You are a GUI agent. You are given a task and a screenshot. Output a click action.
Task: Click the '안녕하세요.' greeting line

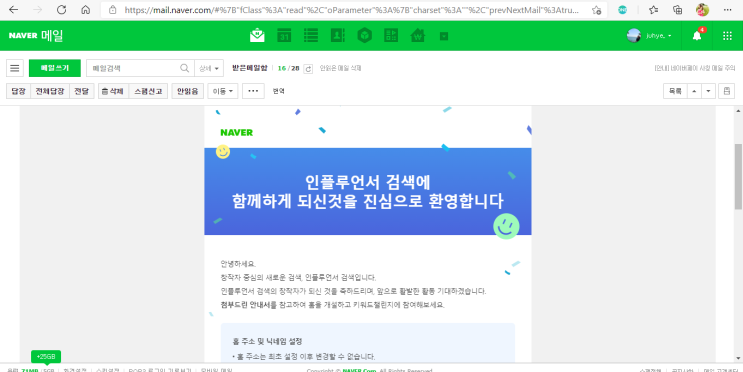coord(238,263)
